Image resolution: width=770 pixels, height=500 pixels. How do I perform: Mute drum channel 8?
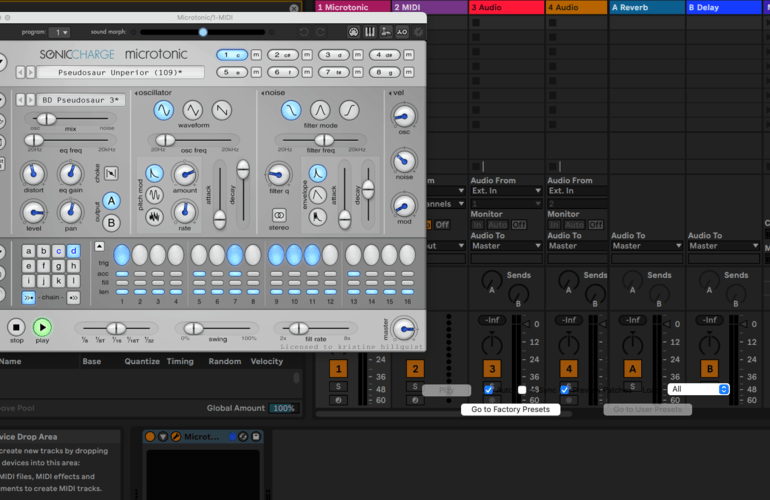pyautogui.click(x=409, y=72)
